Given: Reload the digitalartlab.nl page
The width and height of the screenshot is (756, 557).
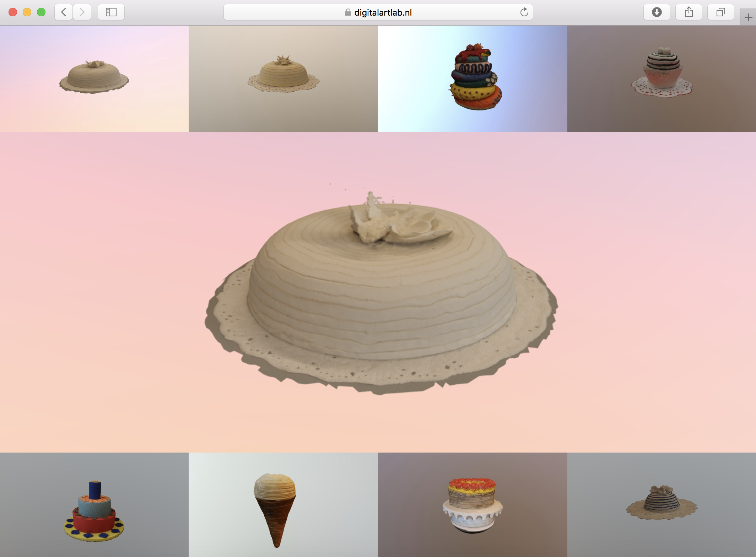Looking at the screenshot, I should [524, 12].
